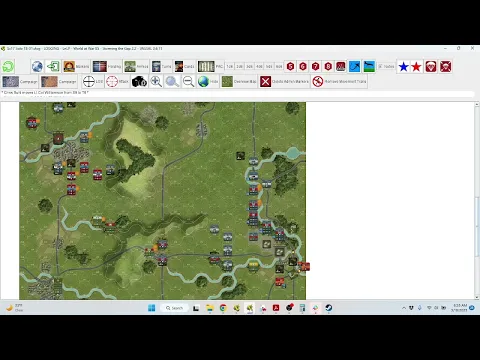Image resolution: width=480 pixels, height=360 pixels.
Task: Click the red X markers removal button
Action: (x=284, y=82)
